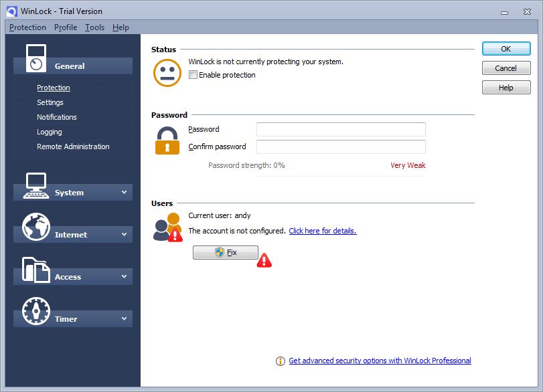Focus the Confirm password input field

tap(341, 146)
